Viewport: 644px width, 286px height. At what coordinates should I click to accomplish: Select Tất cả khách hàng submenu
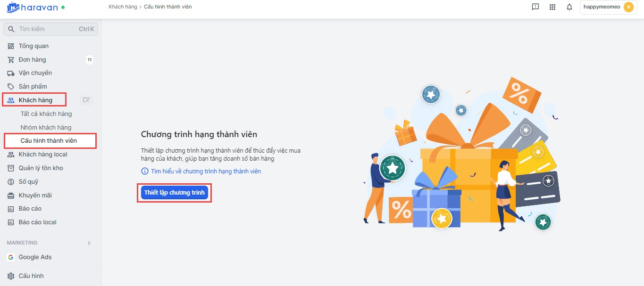click(46, 114)
